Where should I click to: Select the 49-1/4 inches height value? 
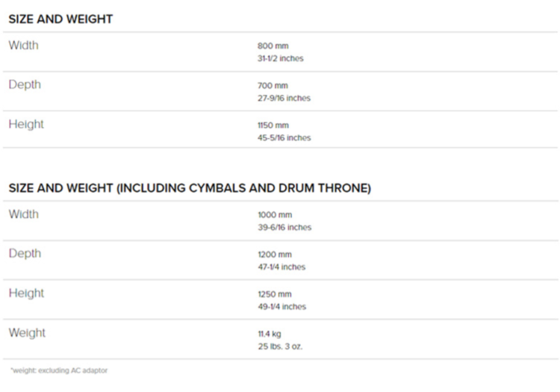click(x=281, y=306)
